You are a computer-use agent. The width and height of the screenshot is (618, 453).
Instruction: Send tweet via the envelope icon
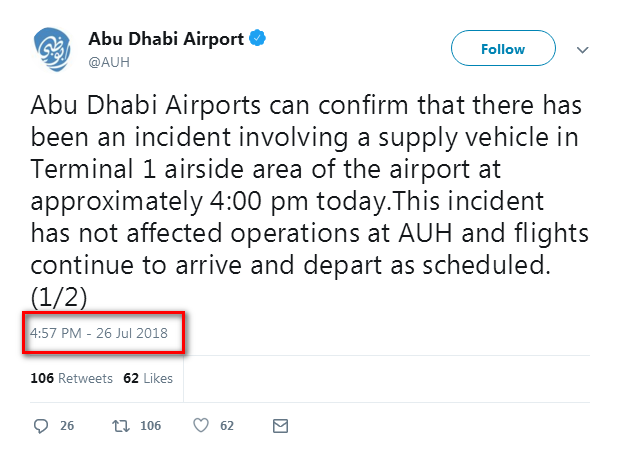280,425
